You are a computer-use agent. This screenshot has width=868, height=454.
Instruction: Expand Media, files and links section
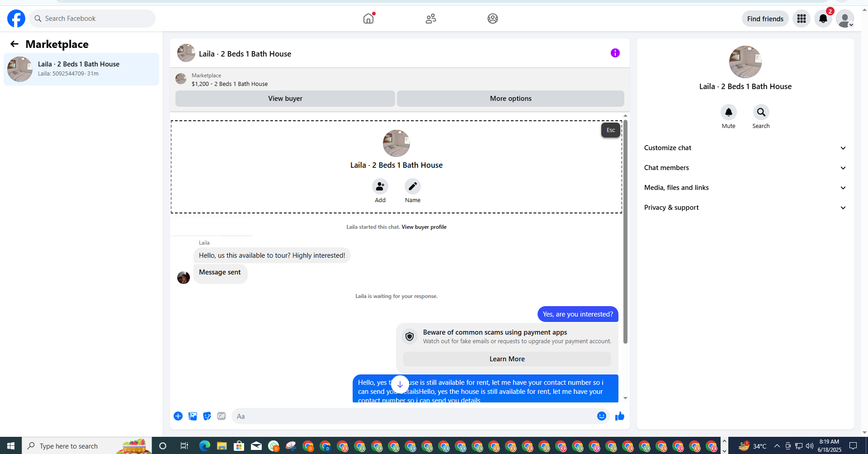(x=745, y=188)
